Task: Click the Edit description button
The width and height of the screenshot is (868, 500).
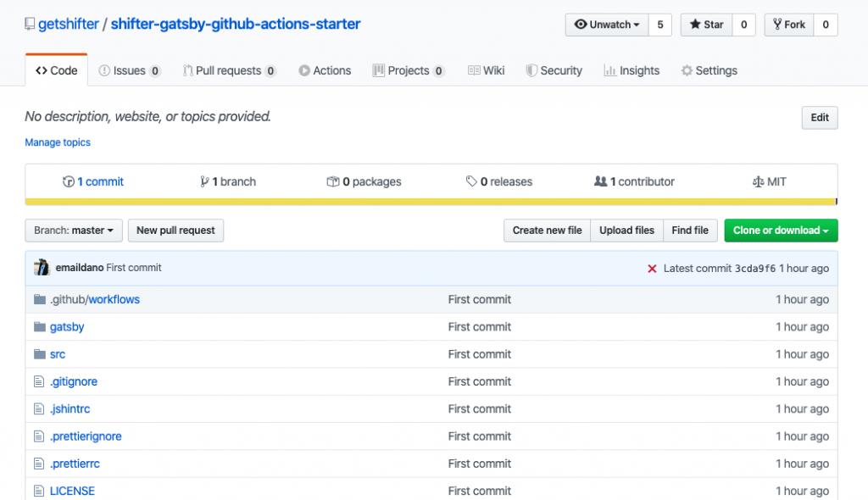Action: 820,118
